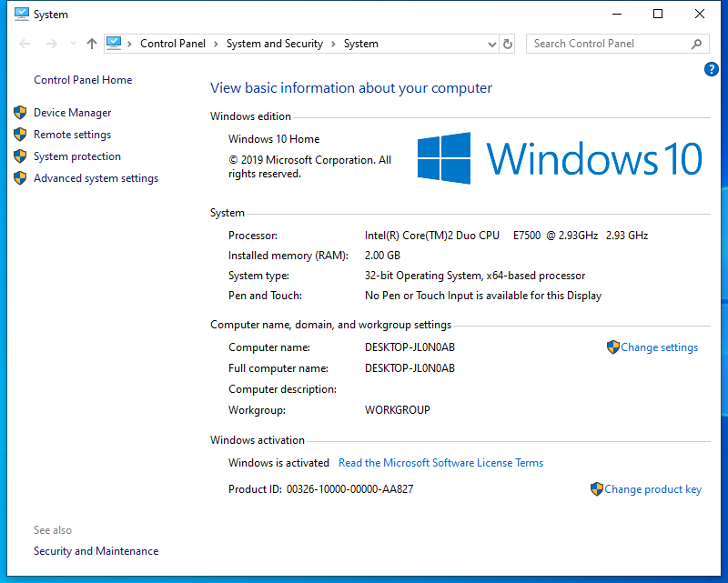
Task: Open System protection link
Action: click(77, 156)
